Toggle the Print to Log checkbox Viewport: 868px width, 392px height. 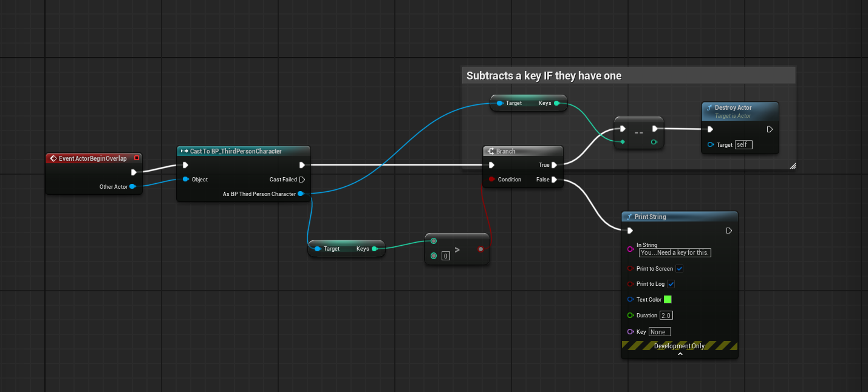pos(671,284)
